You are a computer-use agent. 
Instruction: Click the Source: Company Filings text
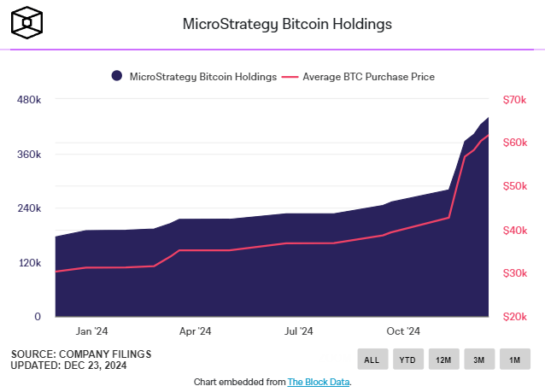67,354
